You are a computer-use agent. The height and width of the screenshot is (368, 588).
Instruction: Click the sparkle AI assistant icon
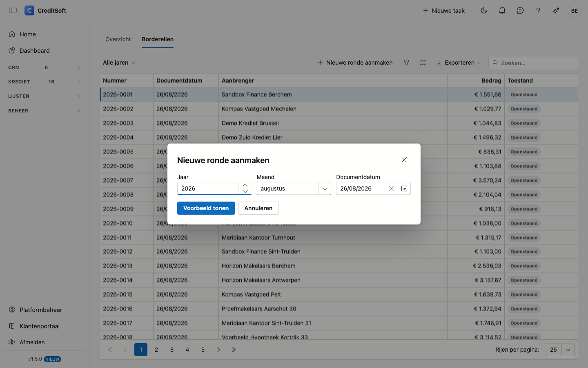[556, 11]
